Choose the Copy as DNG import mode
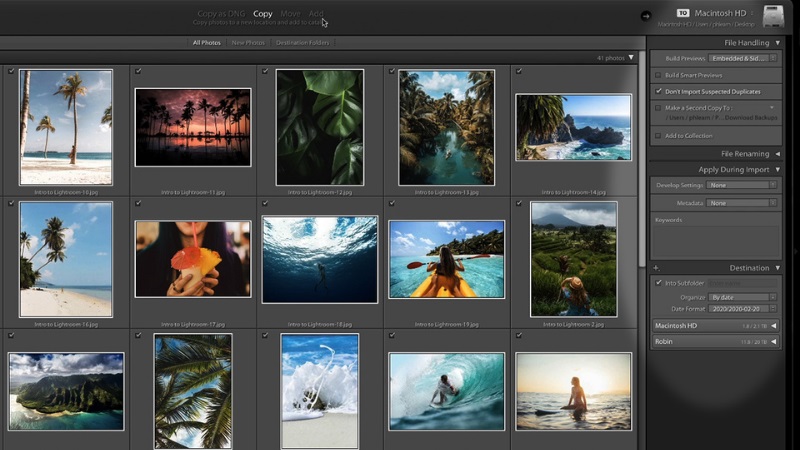The height and width of the screenshot is (450, 800). [x=221, y=14]
